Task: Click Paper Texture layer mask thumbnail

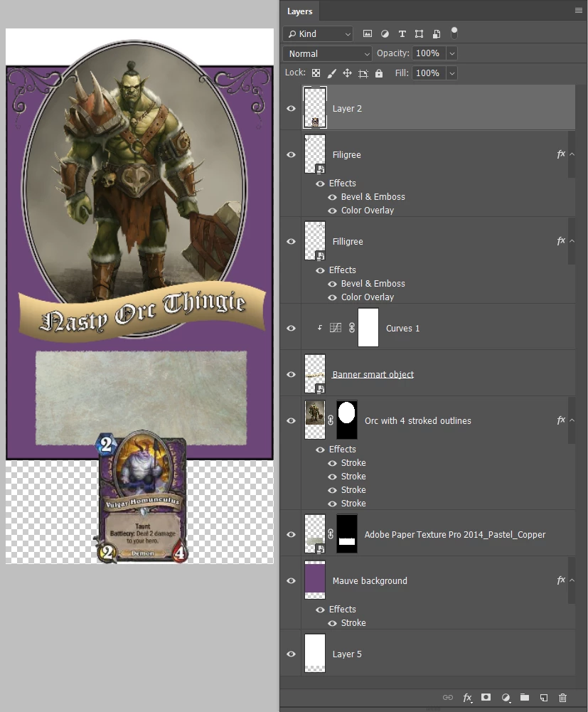Action: tap(347, 533)
